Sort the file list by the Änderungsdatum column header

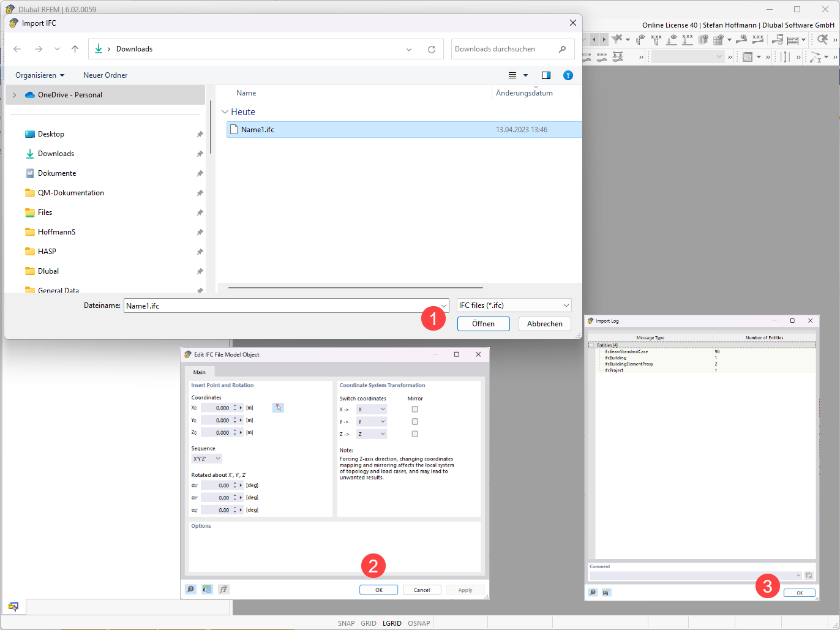tap(524, 93)
